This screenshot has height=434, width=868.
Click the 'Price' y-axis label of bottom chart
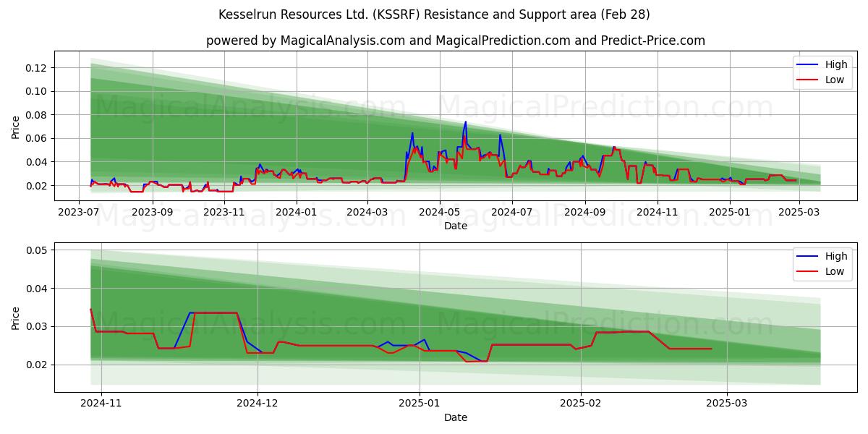[16, 318]
